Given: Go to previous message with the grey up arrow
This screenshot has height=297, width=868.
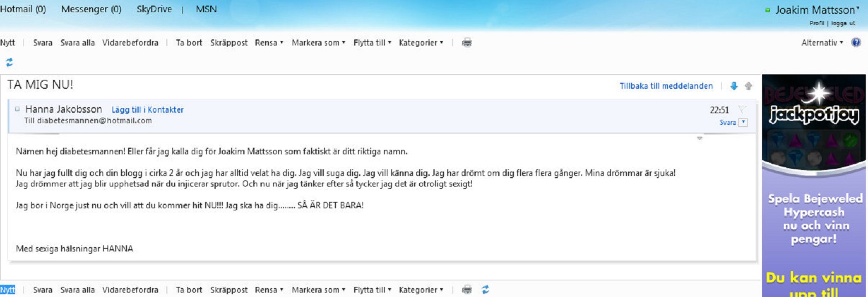Looking at the screenshot, I should click(748, 86).
